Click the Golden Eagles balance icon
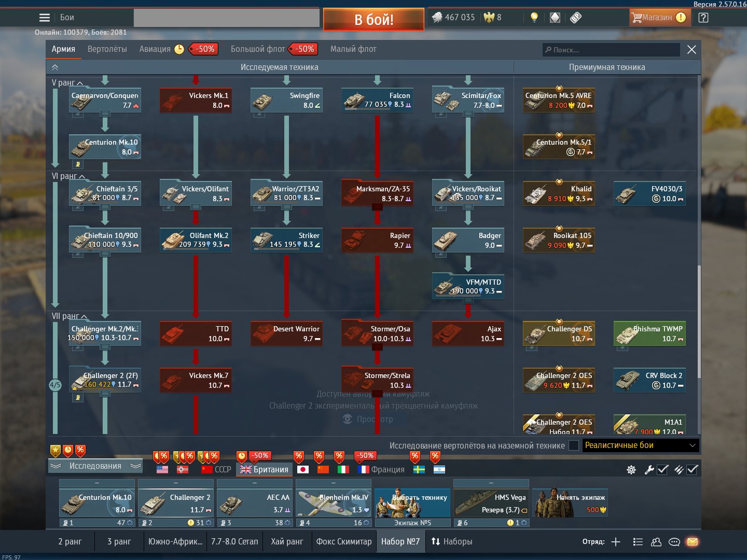747x560 pixels. (x=489, y=18)
